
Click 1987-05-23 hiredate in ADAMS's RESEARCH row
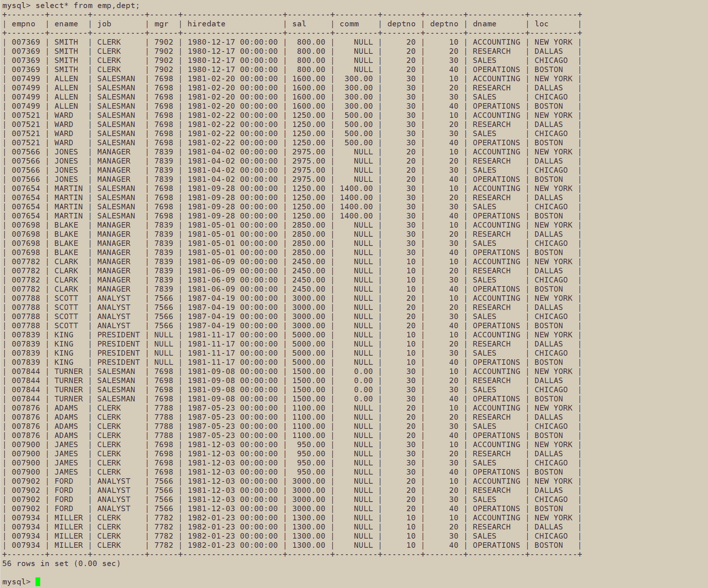tap(233, 417)
